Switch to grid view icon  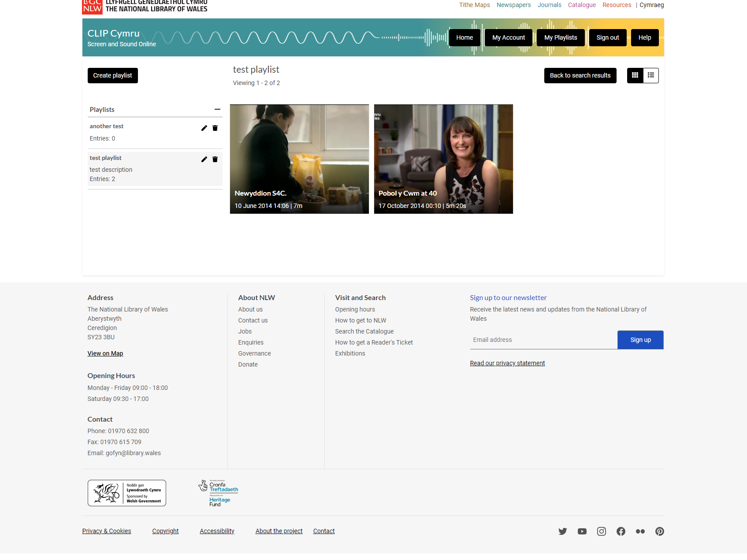[x=635, y=75]
